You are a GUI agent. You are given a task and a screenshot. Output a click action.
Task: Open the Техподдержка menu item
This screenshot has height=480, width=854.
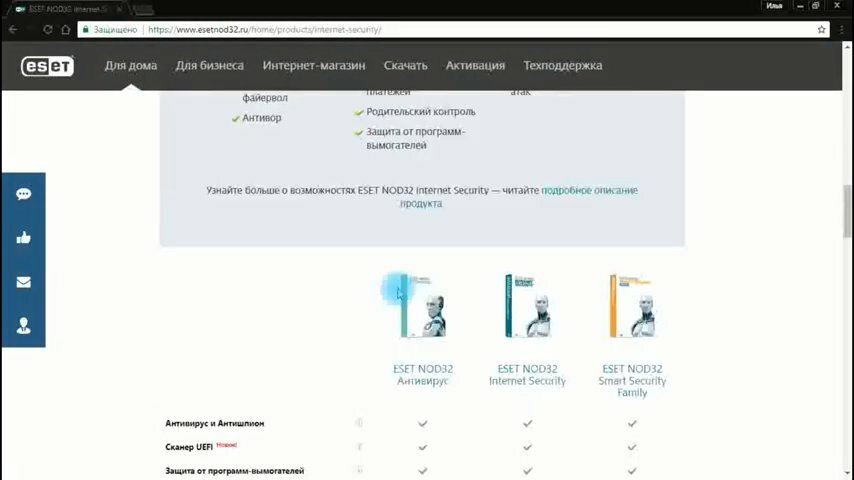[x=563, y=65]
